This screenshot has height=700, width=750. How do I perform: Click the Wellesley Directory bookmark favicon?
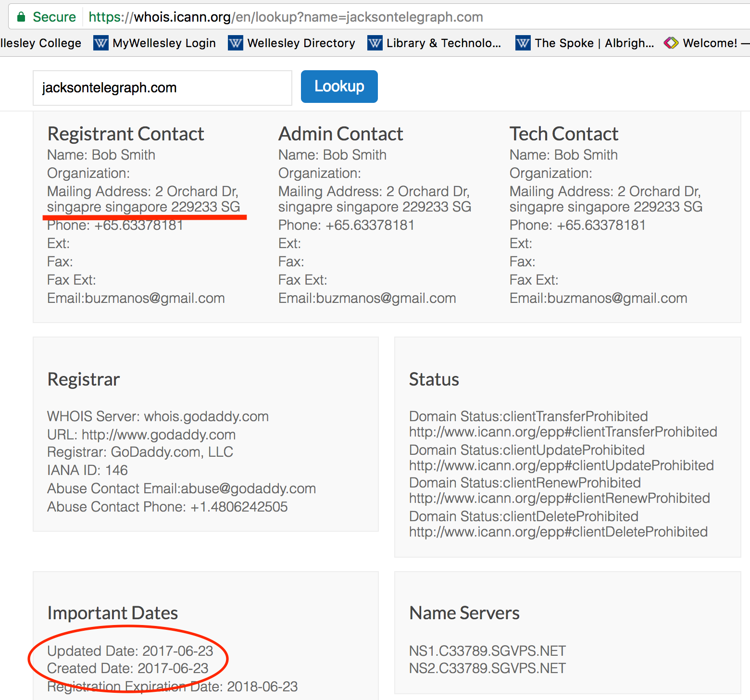click(x=235, y=43)
